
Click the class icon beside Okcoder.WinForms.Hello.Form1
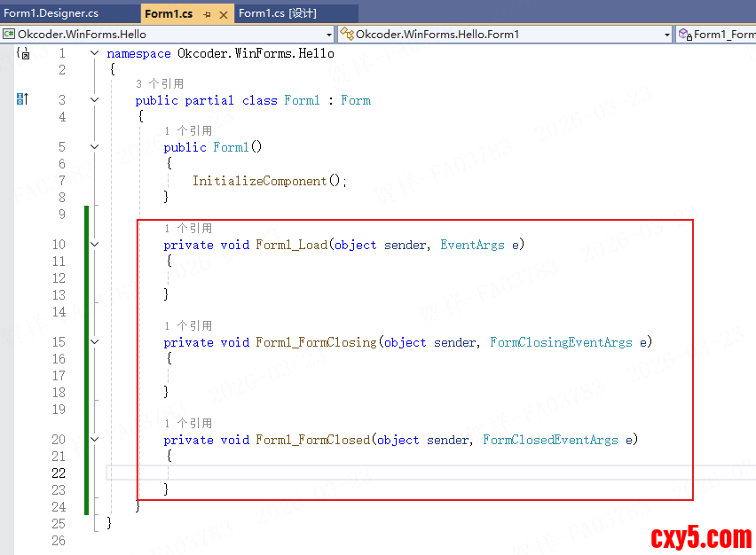(x=347, y=35)
